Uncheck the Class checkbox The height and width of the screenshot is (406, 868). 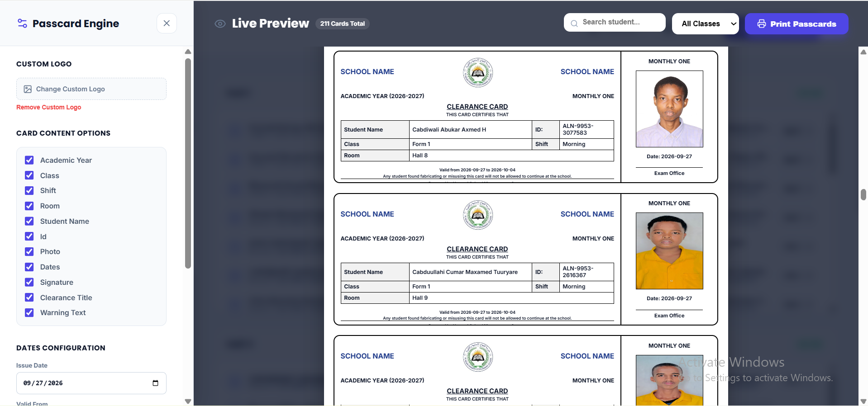pos(29,175)
